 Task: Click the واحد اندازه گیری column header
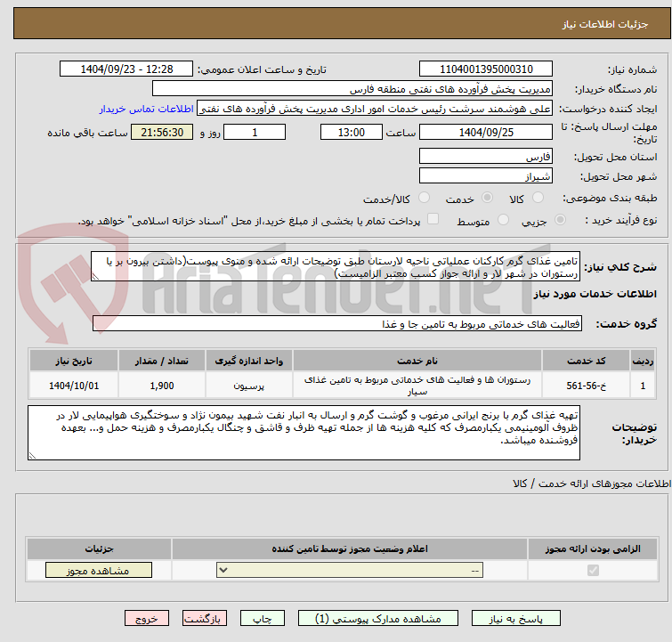tap(249, 361)
